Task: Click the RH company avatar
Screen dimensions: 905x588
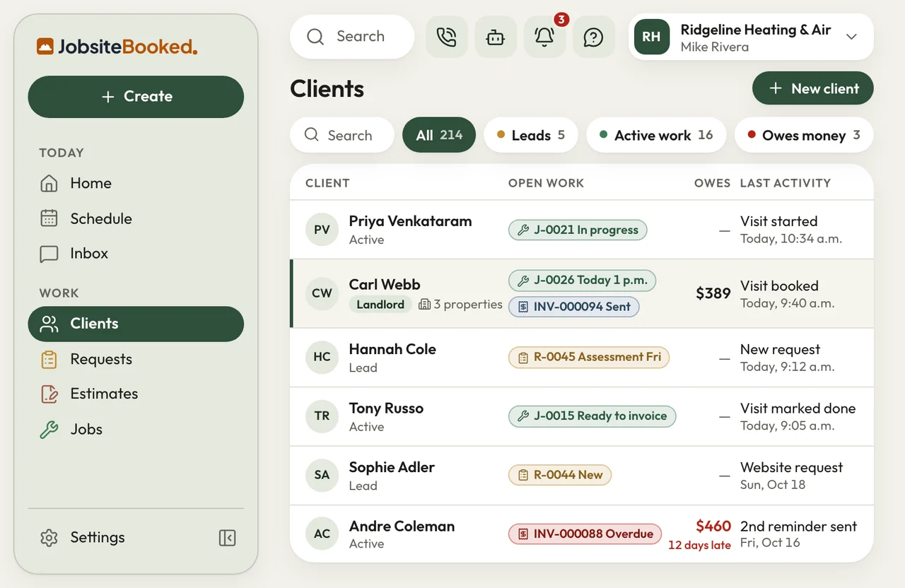Action: (x=652, y=37)
